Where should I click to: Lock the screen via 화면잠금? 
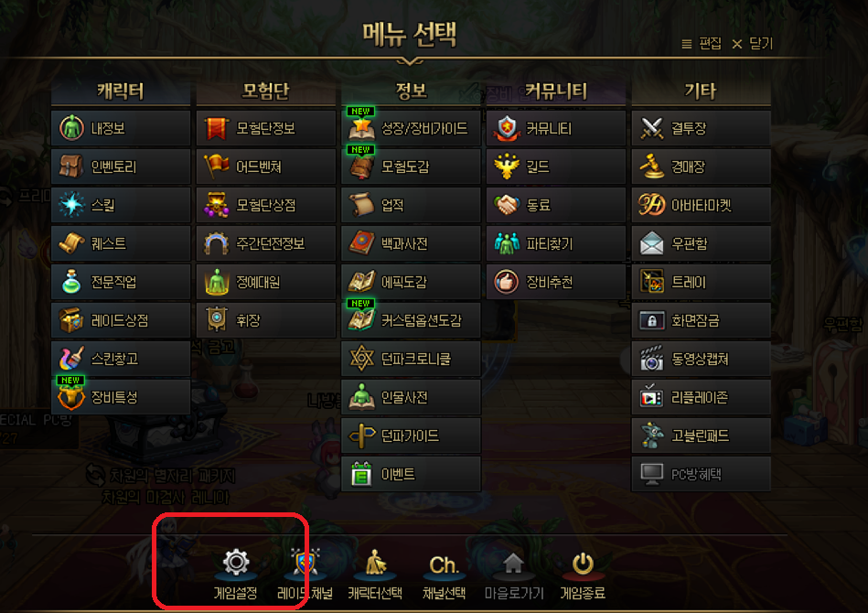point(701,320)
